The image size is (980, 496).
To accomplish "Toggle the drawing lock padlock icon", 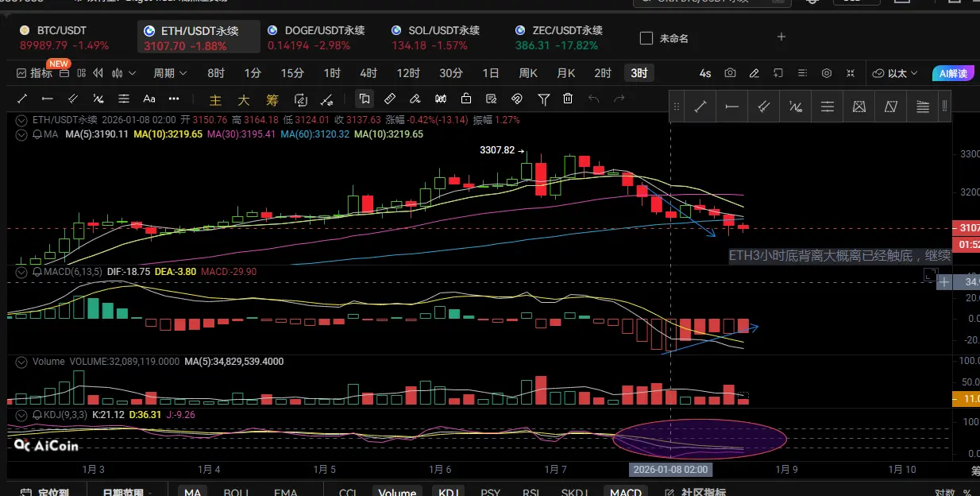I will click(465, 99).
